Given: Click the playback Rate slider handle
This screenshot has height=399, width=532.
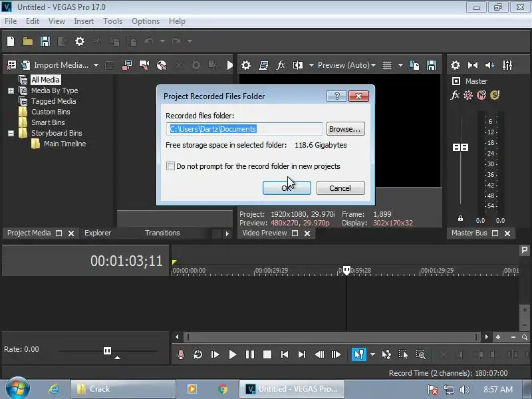Looking at the screenshot, I should click(107, 350).
